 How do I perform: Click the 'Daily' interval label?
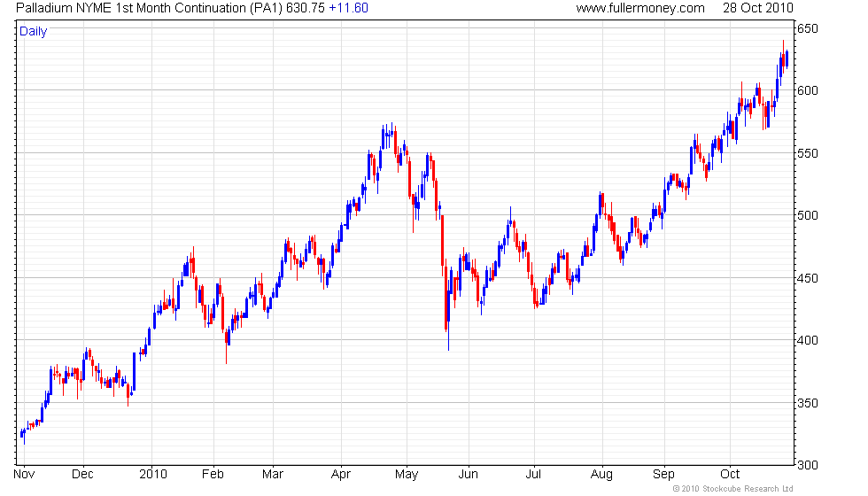click(34, 32)
